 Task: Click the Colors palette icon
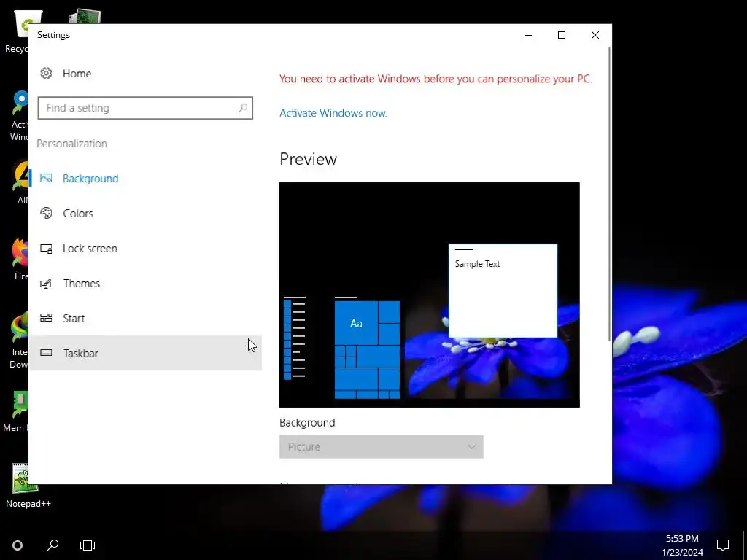(x=46, y=213)
